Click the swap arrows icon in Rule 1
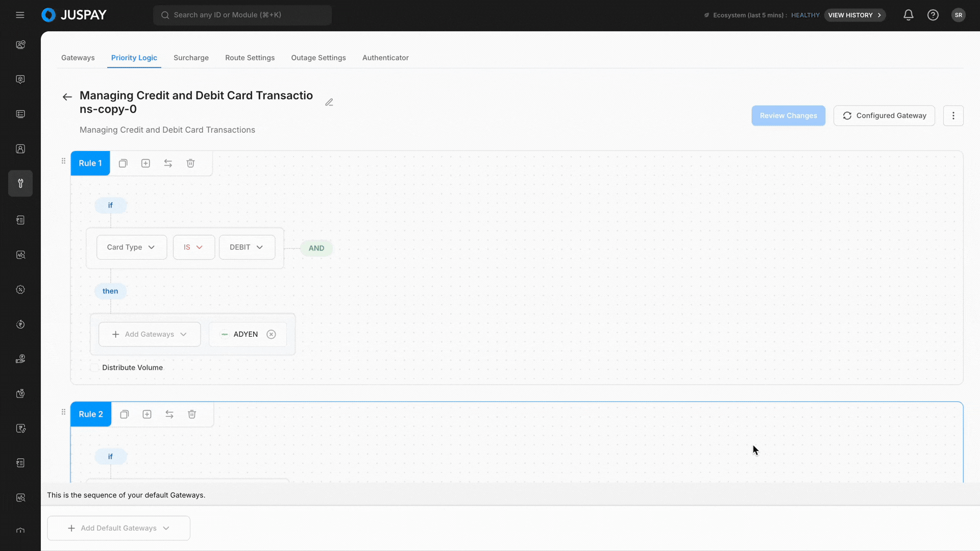 pos(168,163)
